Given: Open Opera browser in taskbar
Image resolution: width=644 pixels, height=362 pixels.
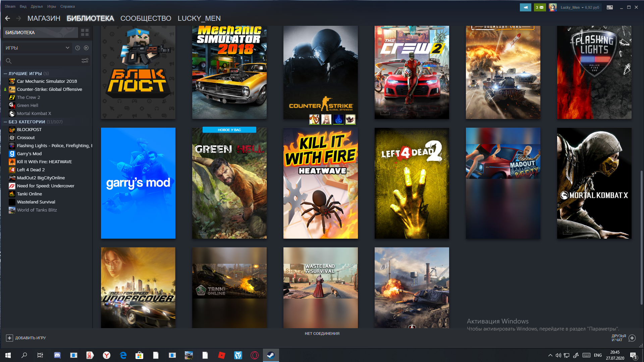Looking at the screenshot, I should pyautogui.click(x=255, y=355).
